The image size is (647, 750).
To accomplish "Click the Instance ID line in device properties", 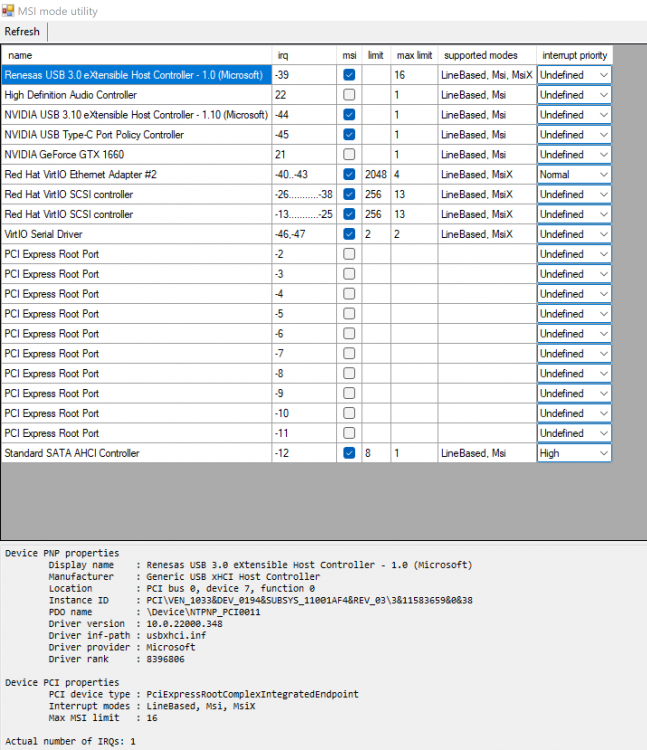I will [261, 600].
